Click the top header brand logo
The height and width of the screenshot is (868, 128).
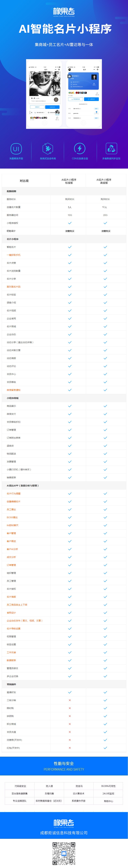pyautogui.click(x=64, y=12)
